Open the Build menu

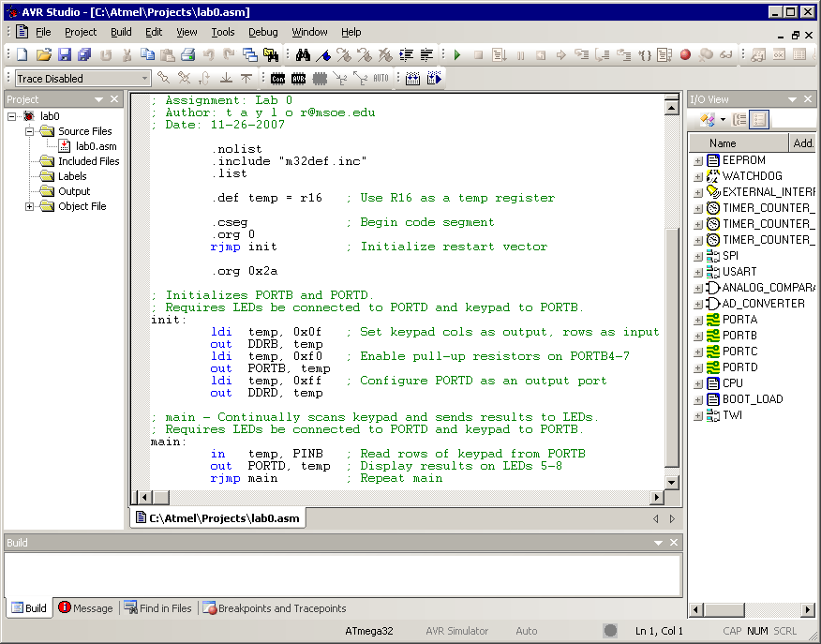tap(121, 32)
